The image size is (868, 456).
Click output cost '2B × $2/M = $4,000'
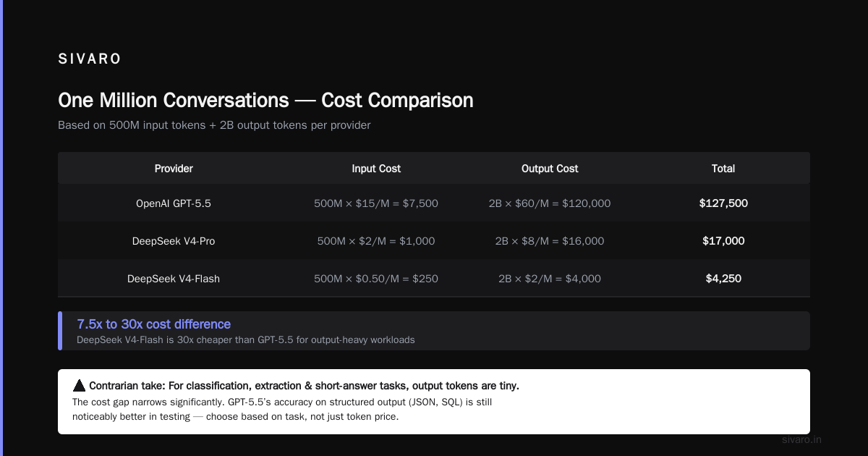pyautogui.click(x=550, y=279)
